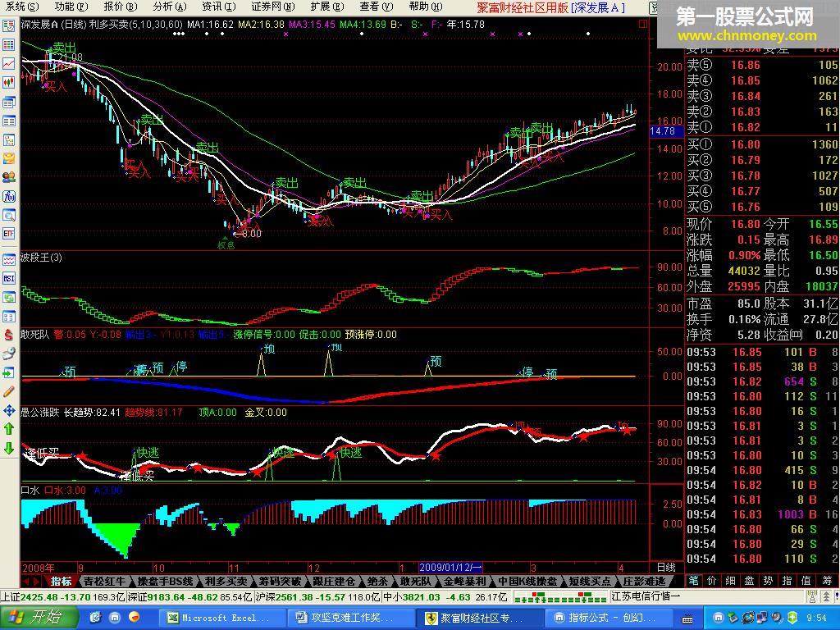Screen dimensions: 840x630
Task: Click the 江苏电信行情一 server status text
Action: (x=646, y=596)
